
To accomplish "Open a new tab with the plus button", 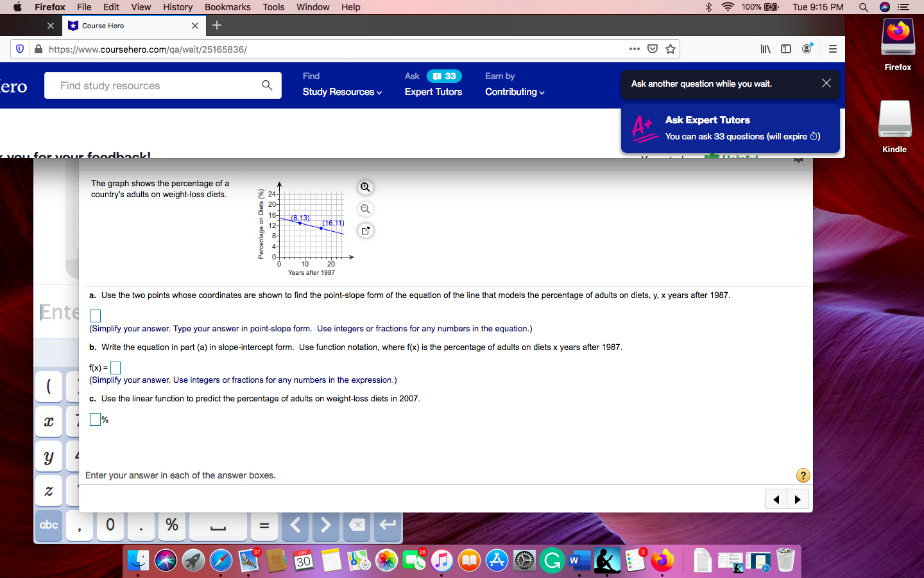I will click(217, 25).
